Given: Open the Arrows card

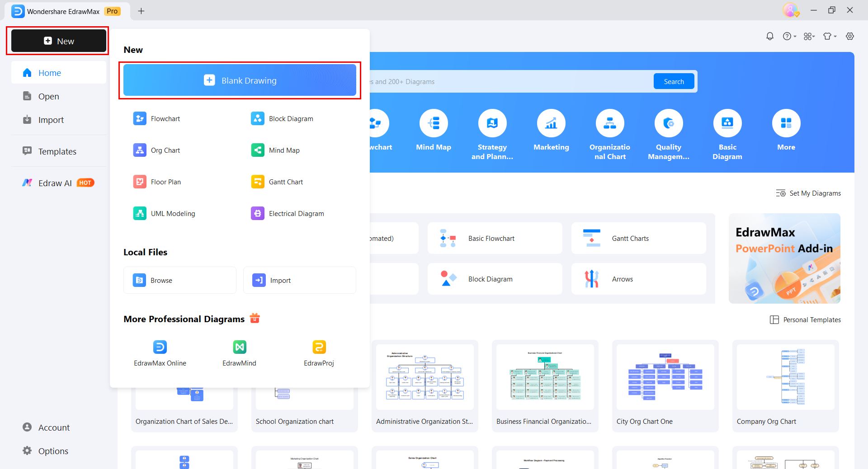Looking at the screenshot, I should (639, 279).
